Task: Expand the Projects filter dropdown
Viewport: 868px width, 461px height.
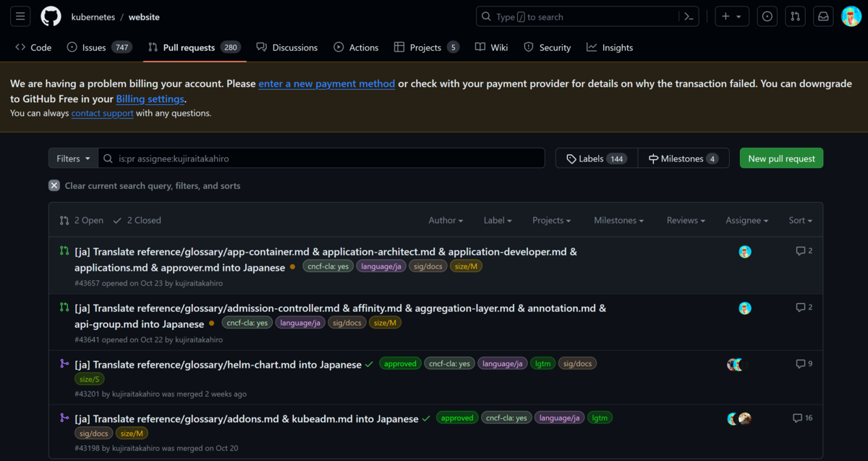Action: coord(551,220)
